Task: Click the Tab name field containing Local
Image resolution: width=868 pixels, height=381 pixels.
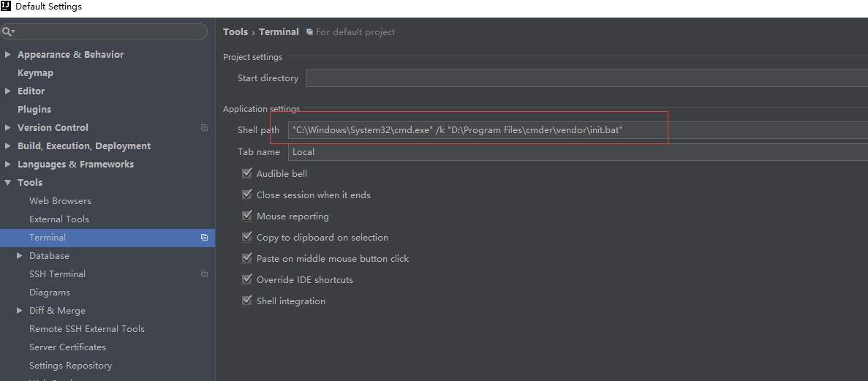Action: (x=578, y=151)
